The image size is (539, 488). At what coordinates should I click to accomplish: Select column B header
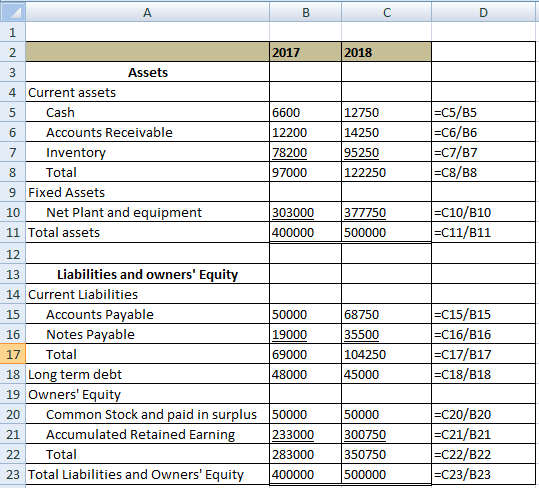[306, 12]
